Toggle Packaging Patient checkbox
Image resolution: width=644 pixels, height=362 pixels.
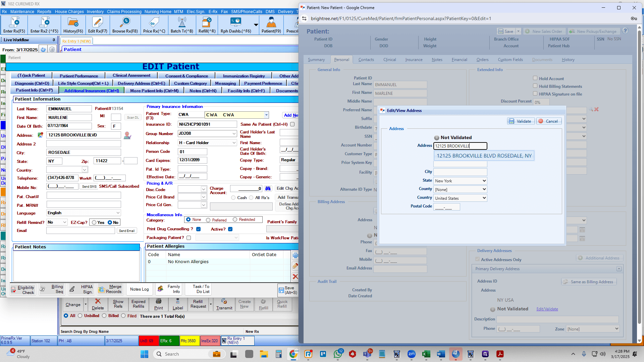pos(189,238)
